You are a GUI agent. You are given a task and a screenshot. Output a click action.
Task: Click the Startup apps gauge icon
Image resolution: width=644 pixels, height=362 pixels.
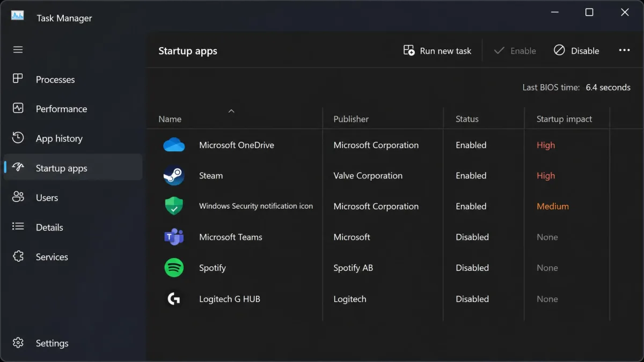18,167
